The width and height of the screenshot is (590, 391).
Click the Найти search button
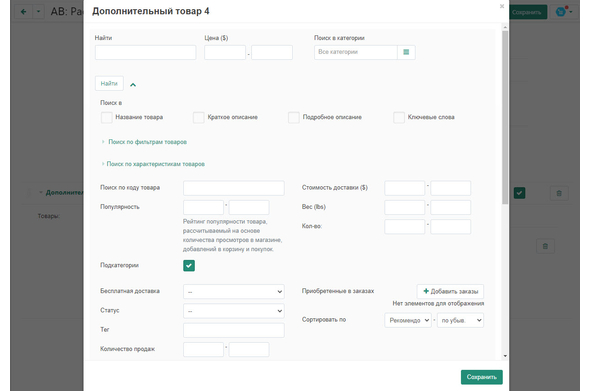(x=109, y=84)
